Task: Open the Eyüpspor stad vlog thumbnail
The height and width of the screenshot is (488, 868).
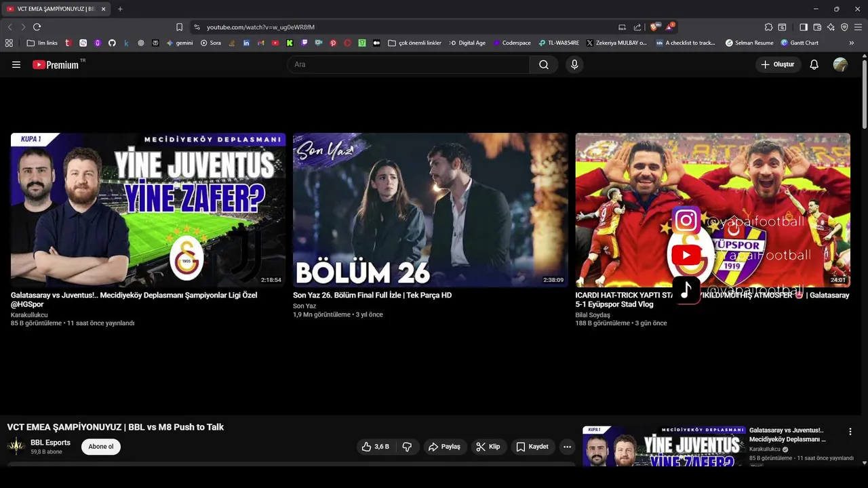Action: (x=713, y=210)
